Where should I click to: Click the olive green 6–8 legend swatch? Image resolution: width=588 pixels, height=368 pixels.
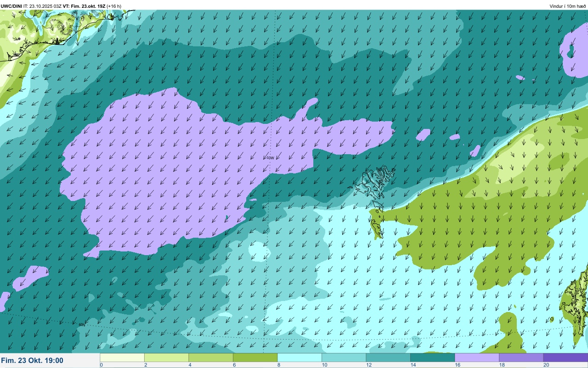[x=255, y=357]
